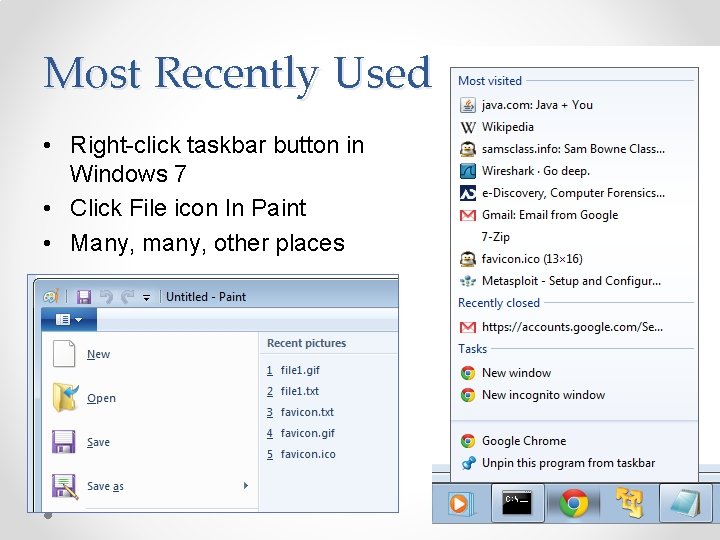
Task: Click Chrome icon beside New incognito window
Action: [x=467, y=395]
